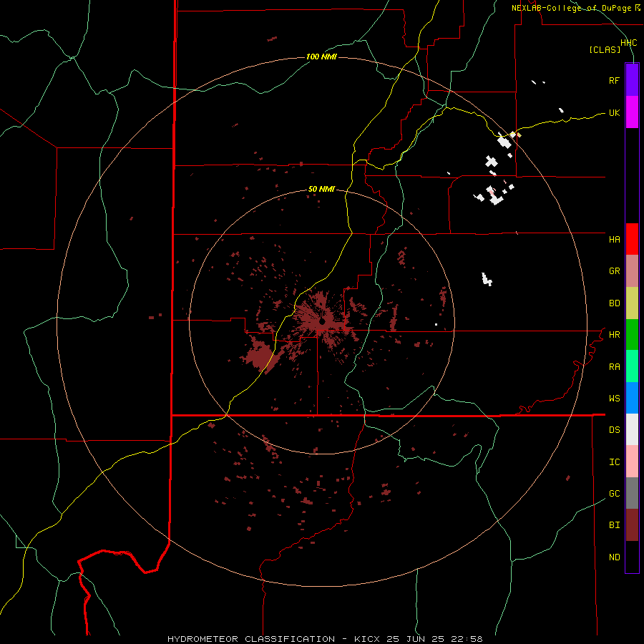Click the ND legend label
The image size is (644, 644).
(x=614, y=557)
